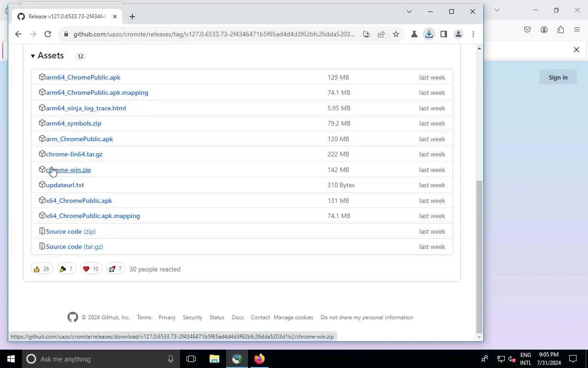
Task: Open browser downloads icon
Action: pyautogui.click(x=429, y=34)
